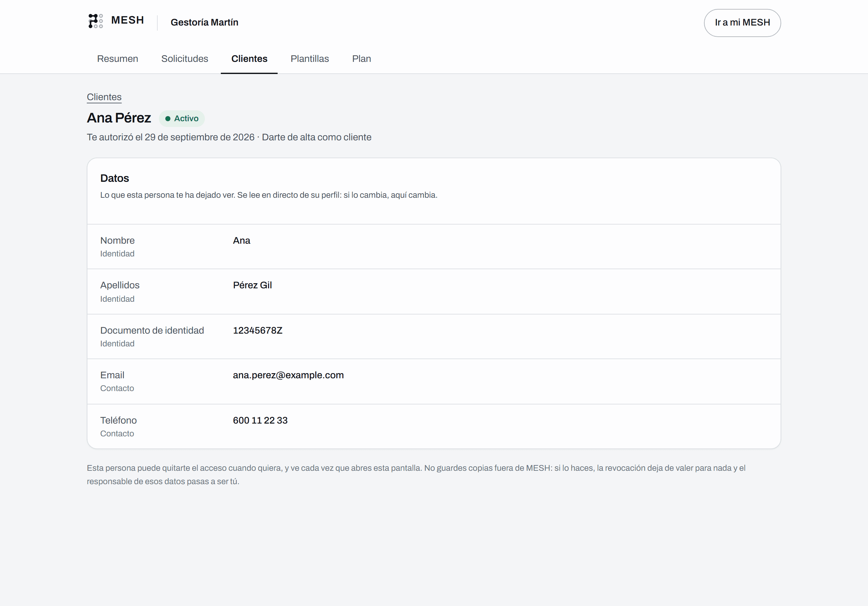
Task: Click the Teléfono field label
Action: 118,420
